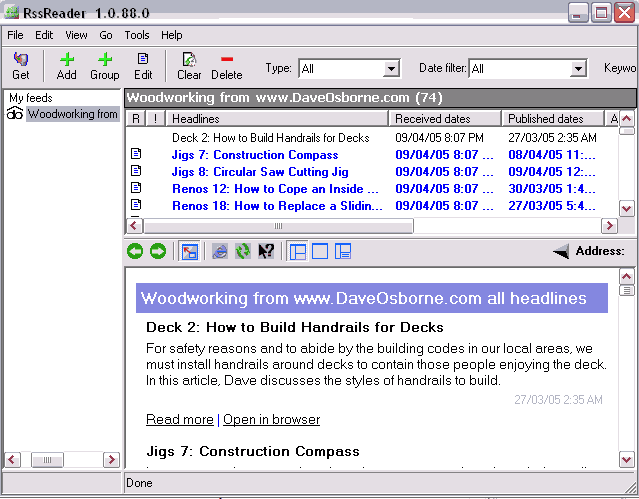Open the Date filter dropdown
Image resolution: width=639 pixels, height=499 pixels.
(x=578, y=68)
